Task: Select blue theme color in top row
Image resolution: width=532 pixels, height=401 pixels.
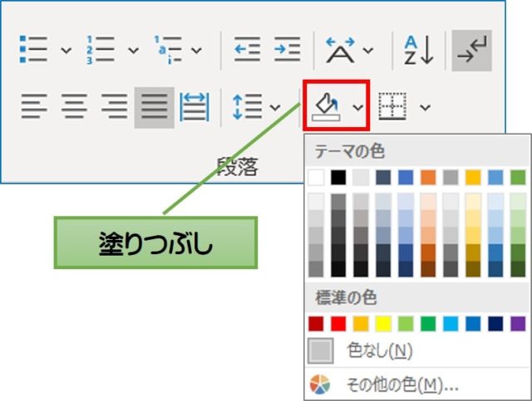Action: coord(406,178)
